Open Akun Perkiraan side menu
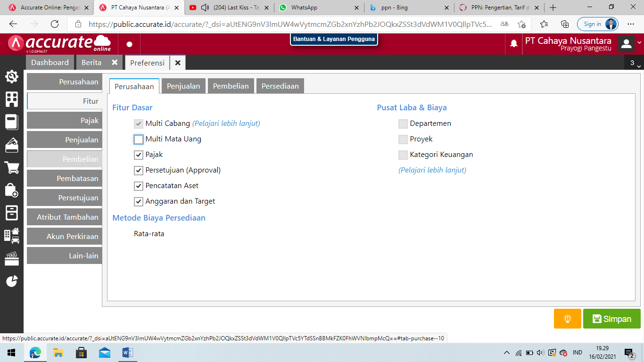This screenshot has height=362, width=644. [x=64, y=236]
